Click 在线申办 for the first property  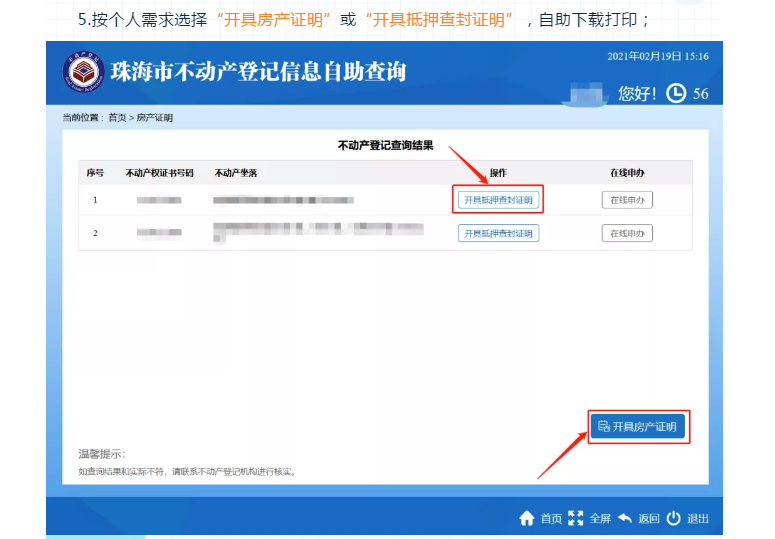point(627,200)
